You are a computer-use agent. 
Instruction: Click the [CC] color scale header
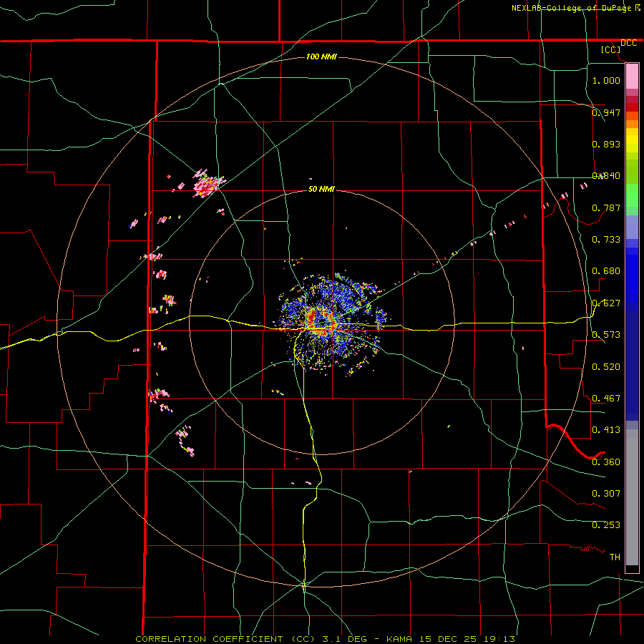click(611, 49)
